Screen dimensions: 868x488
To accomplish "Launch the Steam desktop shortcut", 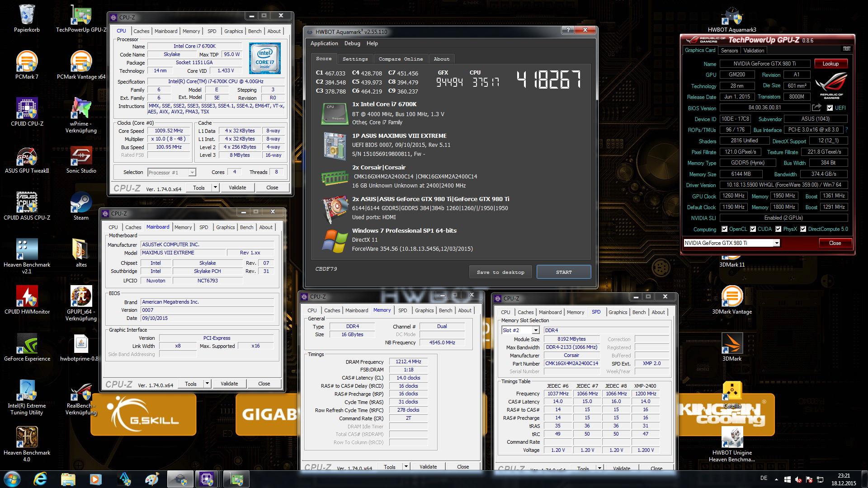I will 81,206.
